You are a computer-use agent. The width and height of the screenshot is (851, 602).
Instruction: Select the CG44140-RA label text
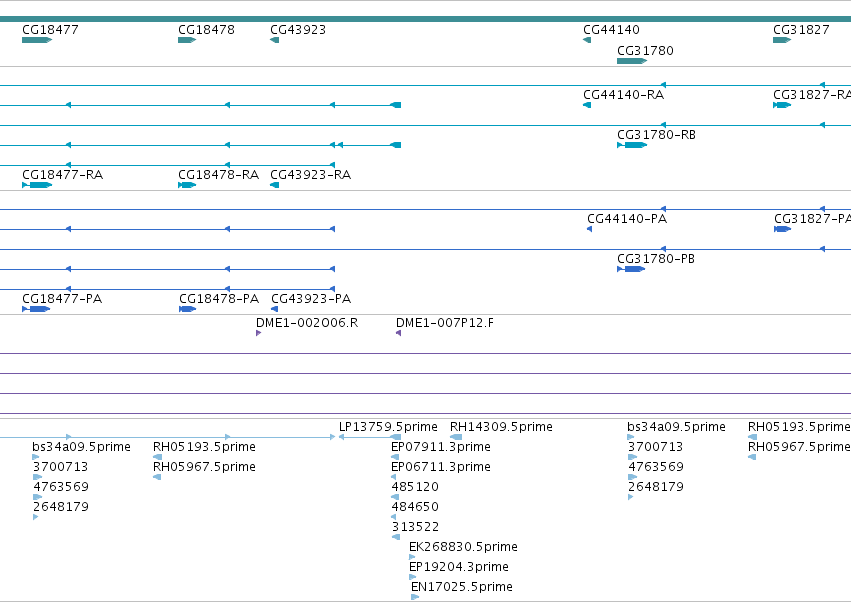(x=624, y=94)
